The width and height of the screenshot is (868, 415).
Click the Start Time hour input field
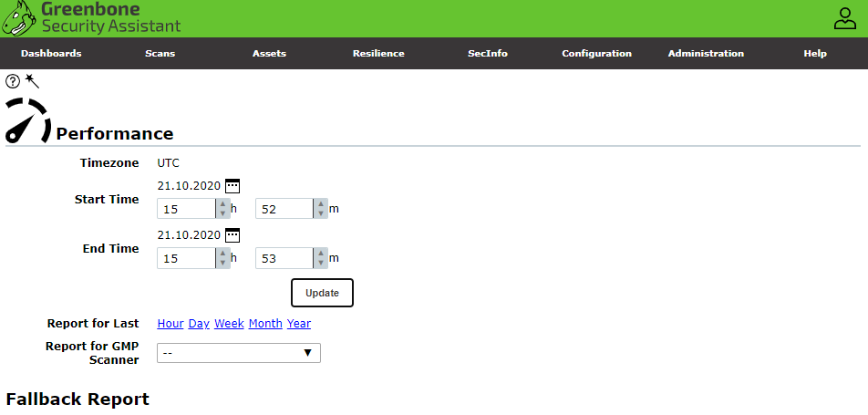click(x=186, y=210)
